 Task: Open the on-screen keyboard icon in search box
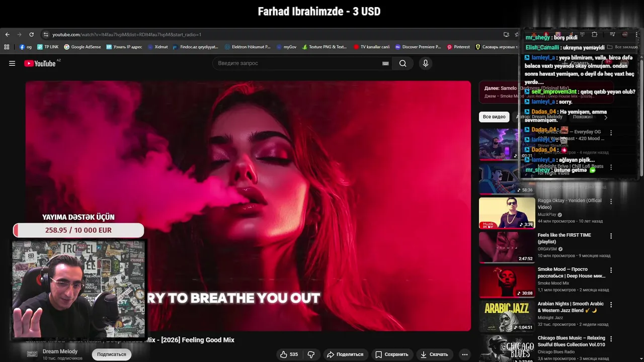(x=385, y=63)
